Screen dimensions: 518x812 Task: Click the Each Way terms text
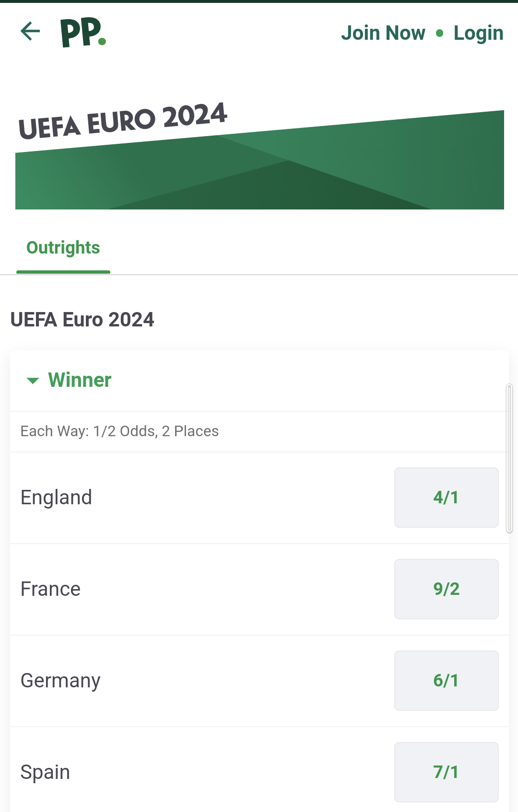tap(119, 431)
